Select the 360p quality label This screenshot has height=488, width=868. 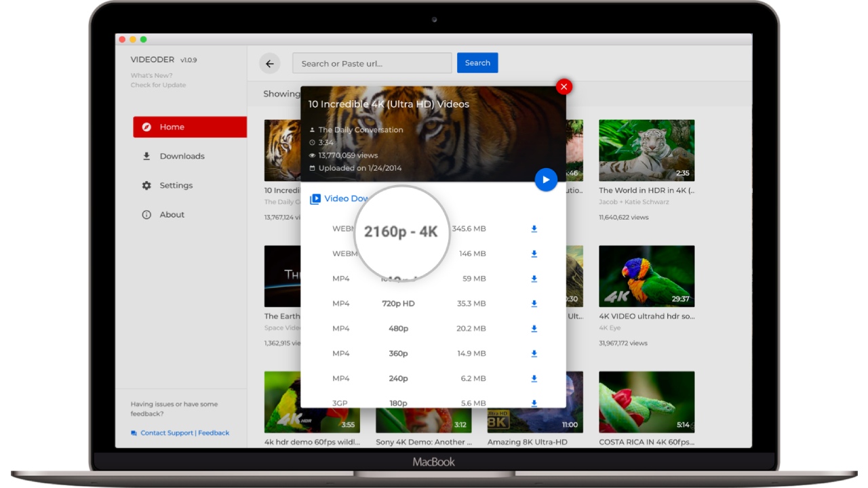398,354
